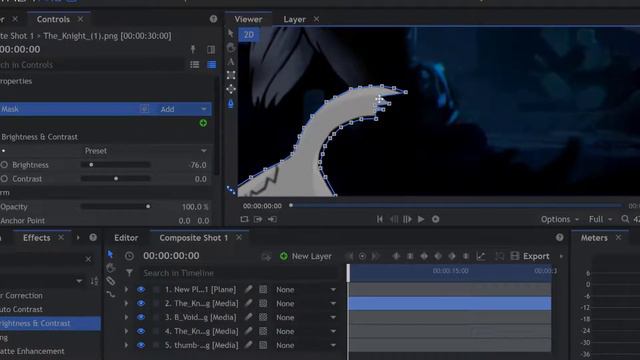Select the timeline Slice tool
The width and height of the screenshot is (640, 360).
click(x=110, y=281)
